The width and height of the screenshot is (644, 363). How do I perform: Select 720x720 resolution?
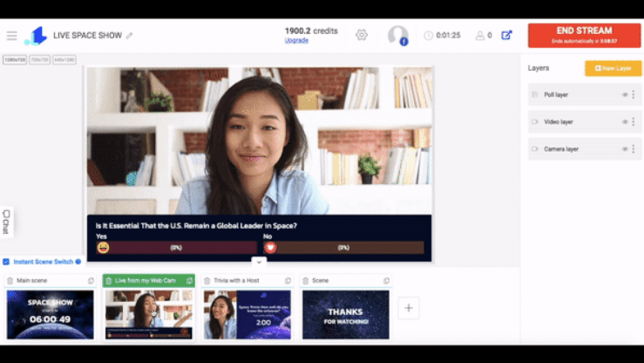[x=40, y=59]
